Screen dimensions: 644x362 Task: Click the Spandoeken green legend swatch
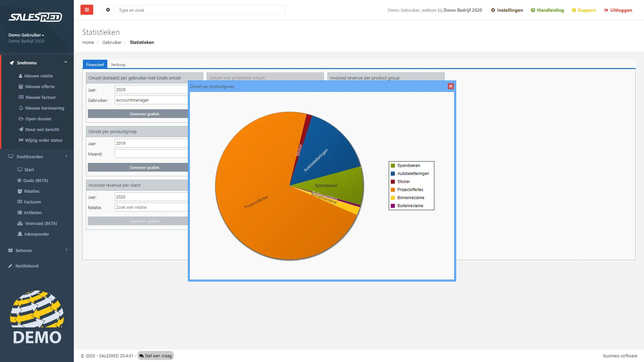coord(393,166)
